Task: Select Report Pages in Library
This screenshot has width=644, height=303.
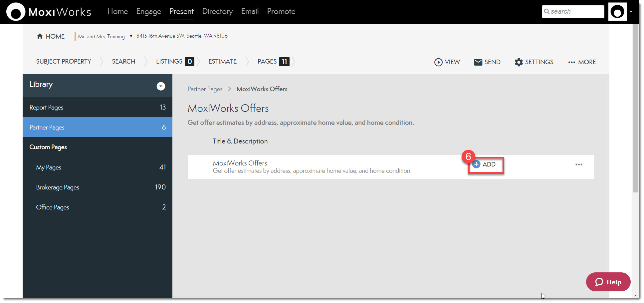Action: (46, 108)
